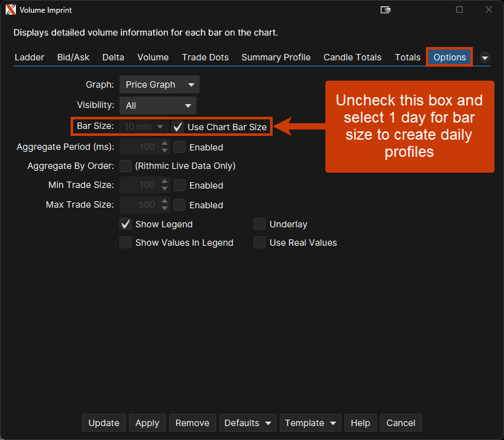Click the tab overflow arrow icon

pos(485,58)
